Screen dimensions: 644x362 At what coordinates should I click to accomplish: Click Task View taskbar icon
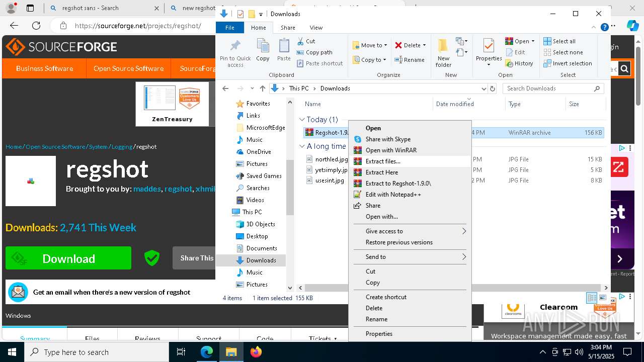pyautogui.click(x=181, y=352)
